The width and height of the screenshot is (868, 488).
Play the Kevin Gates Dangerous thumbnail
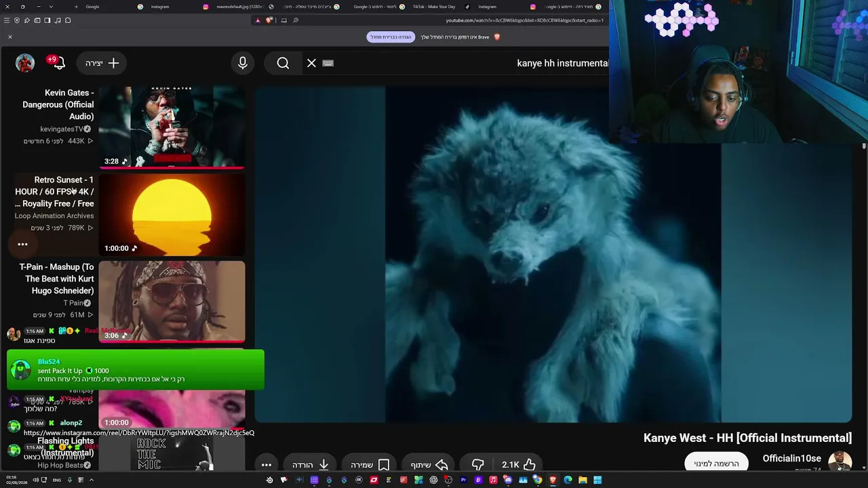172,127
